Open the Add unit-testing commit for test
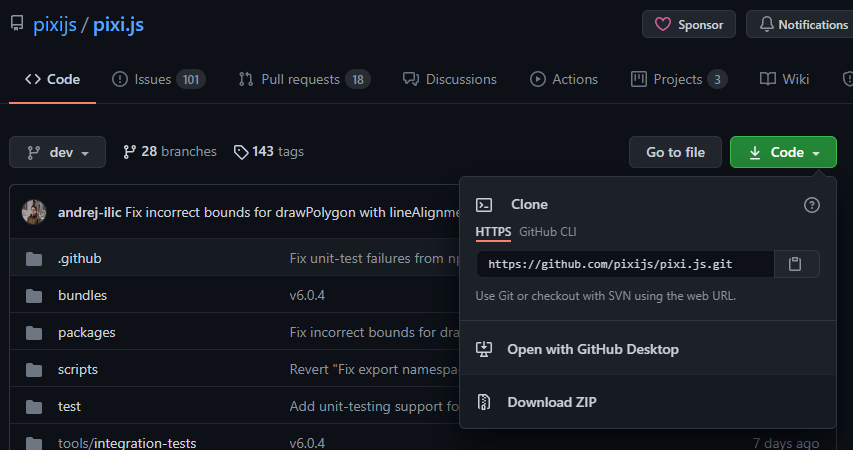Screen dimensions: 853x450 point(375,406)
